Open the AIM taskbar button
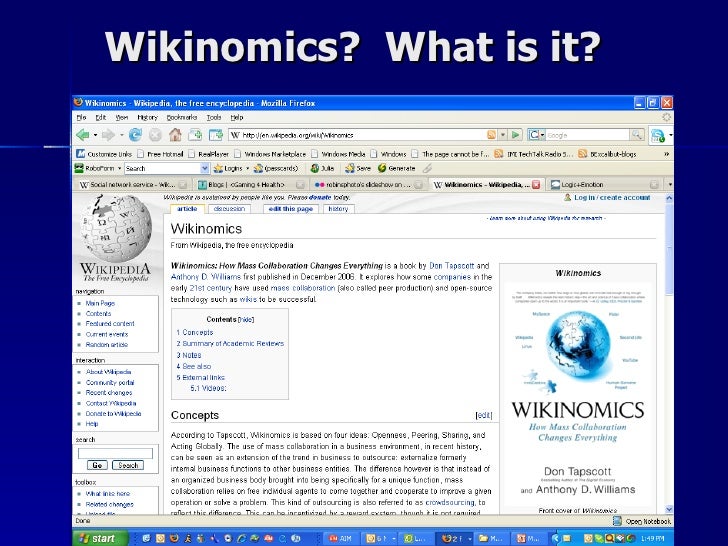Viewport: 728px width, 546px height. [340, 538]
